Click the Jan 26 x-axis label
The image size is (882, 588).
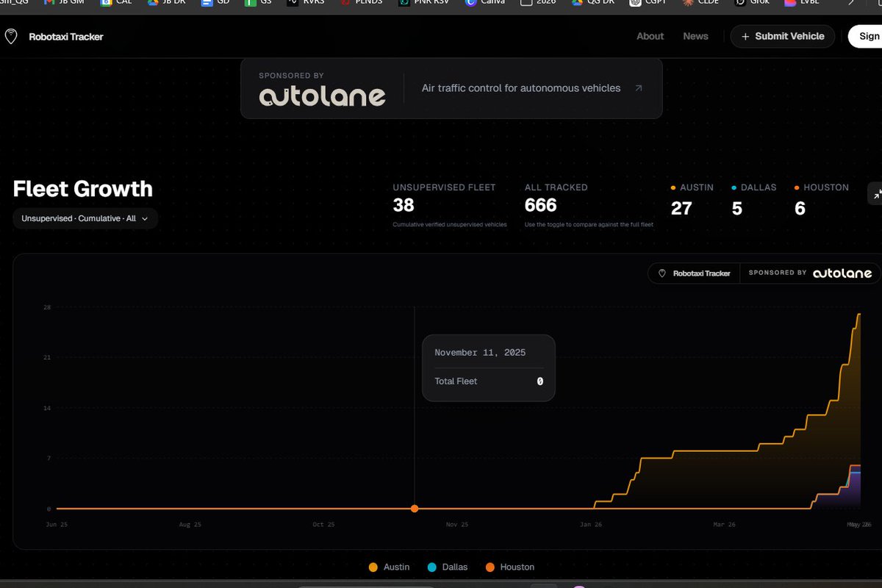(x=591, y=525)
